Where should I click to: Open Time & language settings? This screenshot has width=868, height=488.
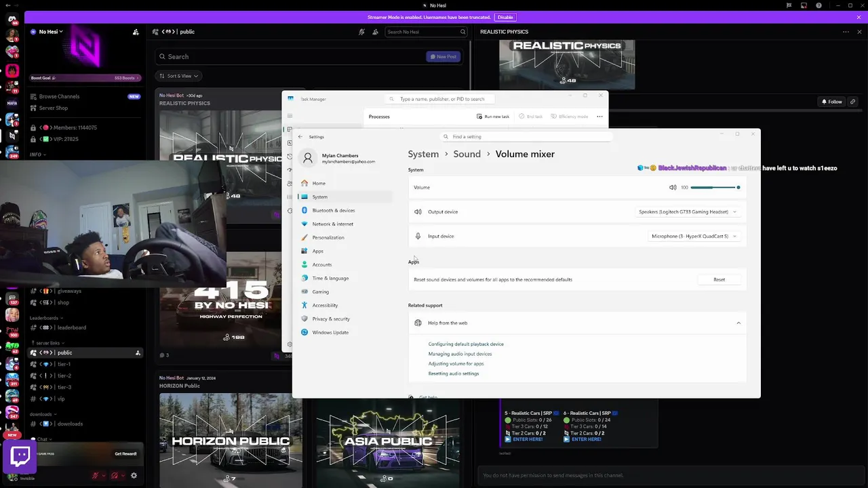click(x=346, y=278)
